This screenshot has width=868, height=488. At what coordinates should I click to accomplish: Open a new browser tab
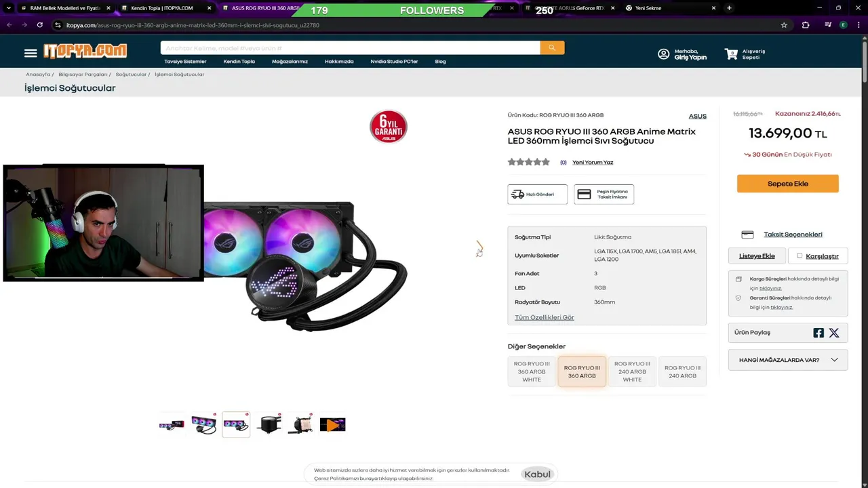pos(729,8)
